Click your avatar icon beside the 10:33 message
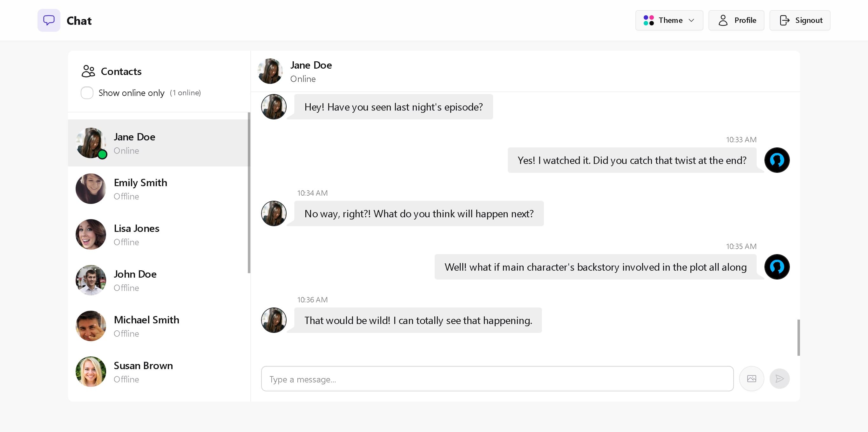 [x=777, y=160]
